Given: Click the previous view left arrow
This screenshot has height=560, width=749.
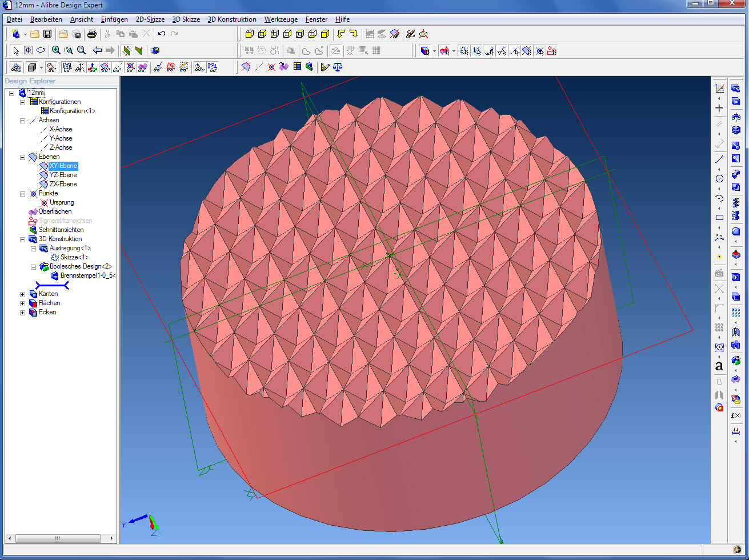Looking at the screenshot, I should (98, 50).
